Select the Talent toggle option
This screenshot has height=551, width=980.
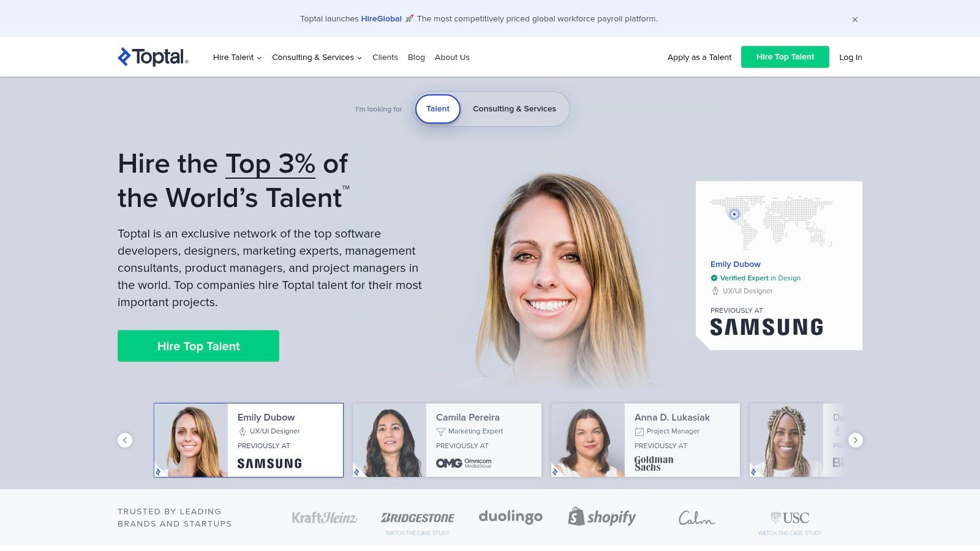click(x=438, y=109)
